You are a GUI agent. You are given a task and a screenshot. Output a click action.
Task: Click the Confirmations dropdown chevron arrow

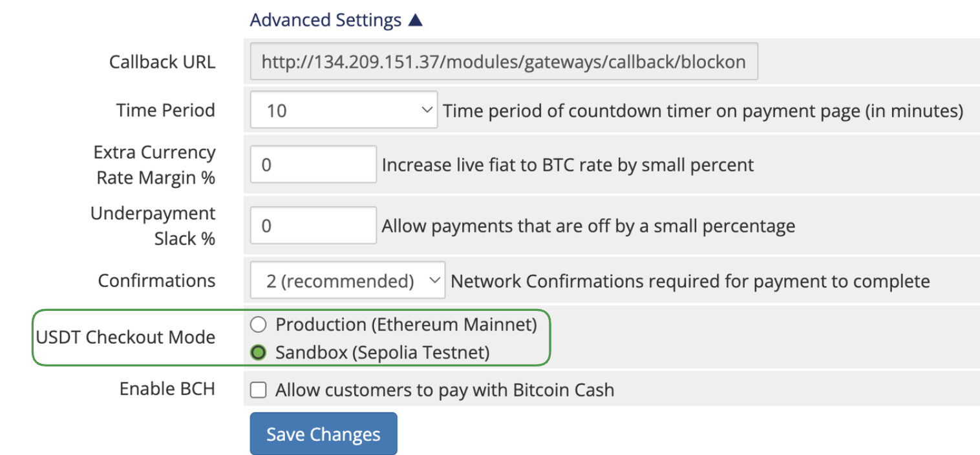[x=435, y=280]
